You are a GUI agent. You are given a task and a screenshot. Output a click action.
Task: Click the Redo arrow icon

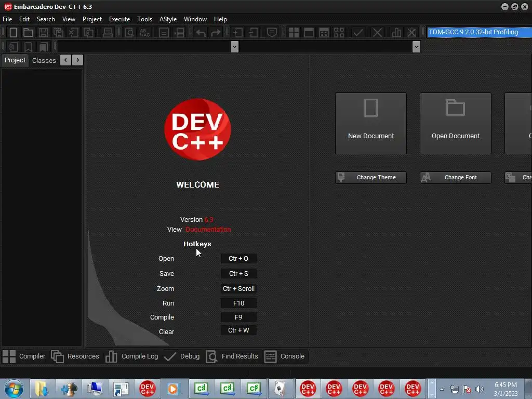(216, 33)
